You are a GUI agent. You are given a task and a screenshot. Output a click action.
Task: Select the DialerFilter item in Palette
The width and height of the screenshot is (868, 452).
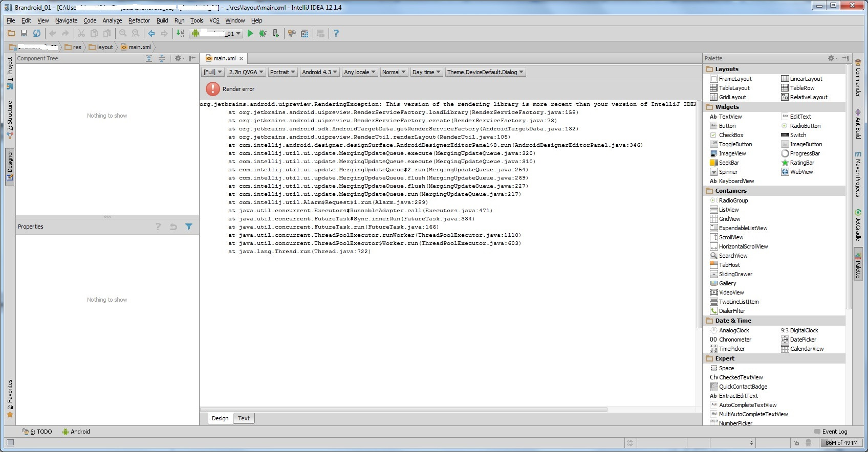pyautogui.click(x=727, y=311)
